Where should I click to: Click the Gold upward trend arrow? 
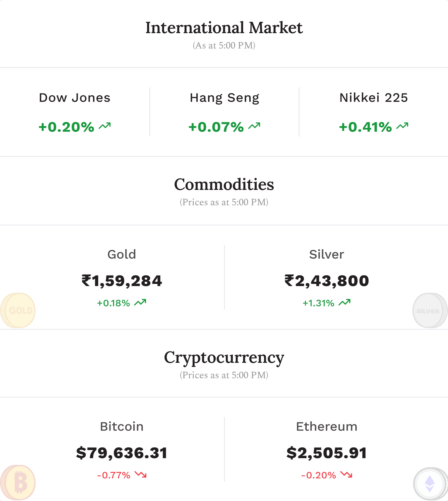pos(140,302)
